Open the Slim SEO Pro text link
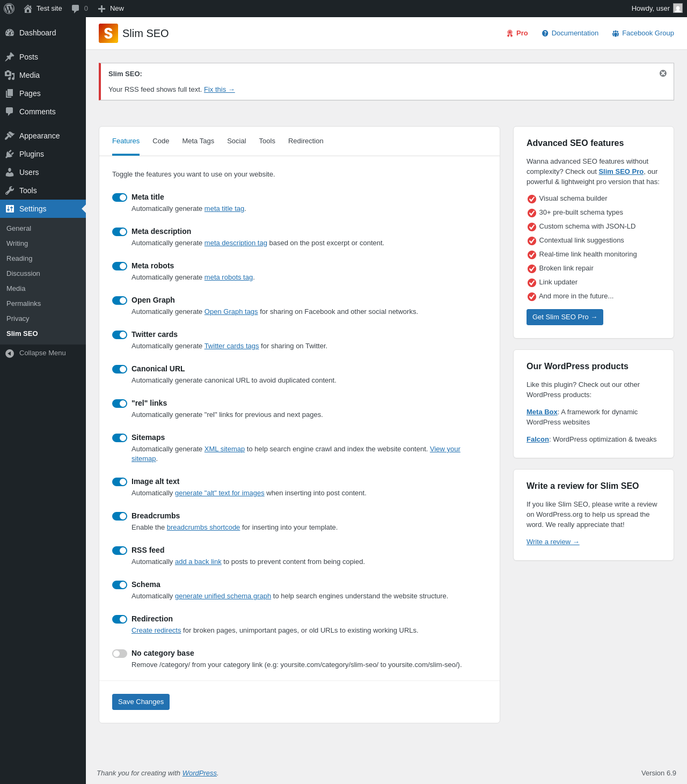687x784 pixels. coord(621,172)
